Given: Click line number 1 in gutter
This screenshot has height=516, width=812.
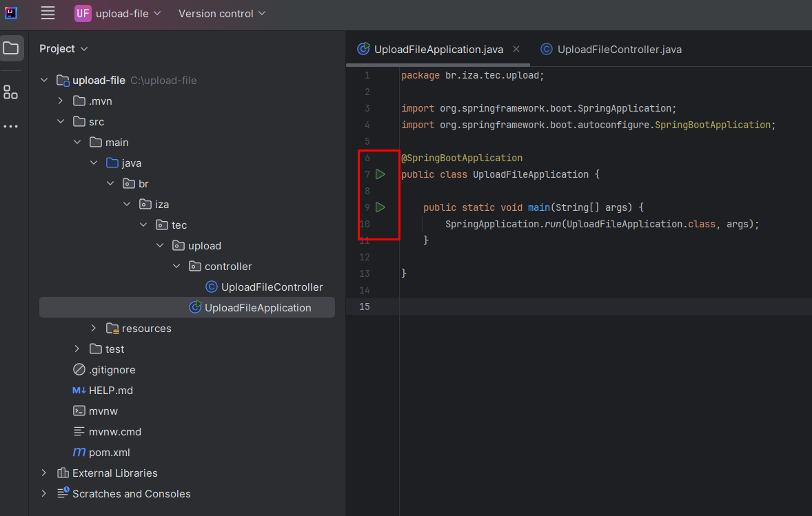Looking at the screenshot, I should (367, 76).
